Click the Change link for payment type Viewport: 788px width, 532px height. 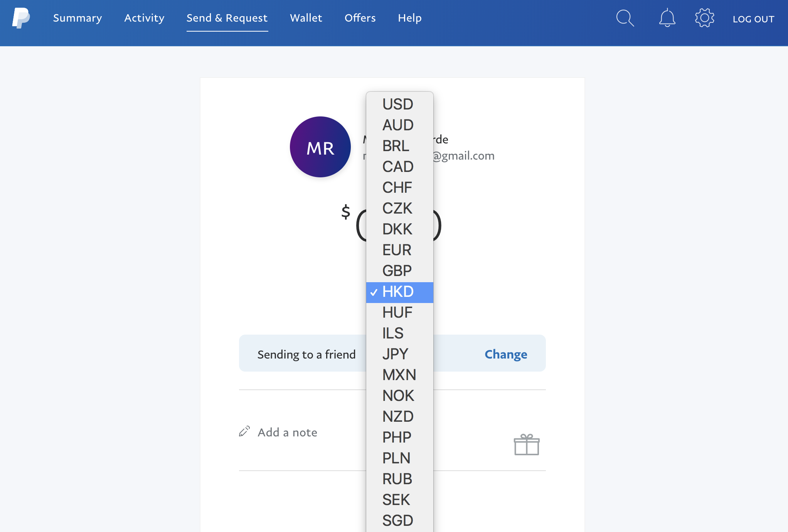click(x=506, y=354)
